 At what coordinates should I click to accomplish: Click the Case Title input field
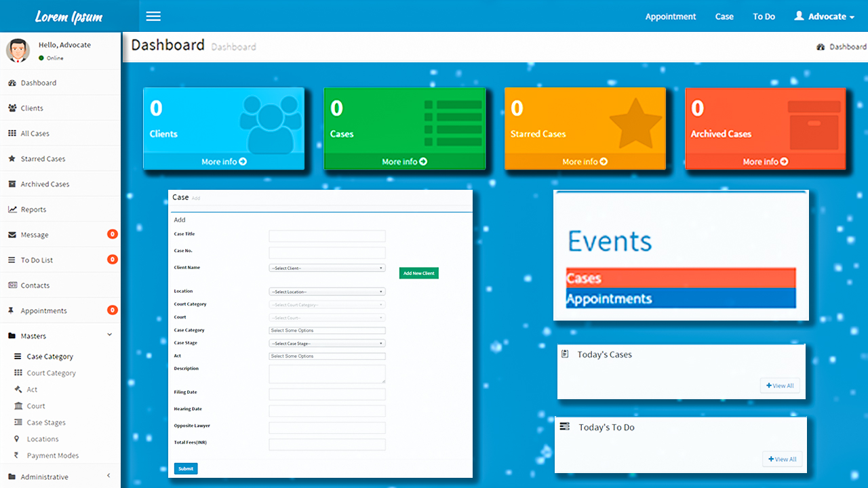327,236
